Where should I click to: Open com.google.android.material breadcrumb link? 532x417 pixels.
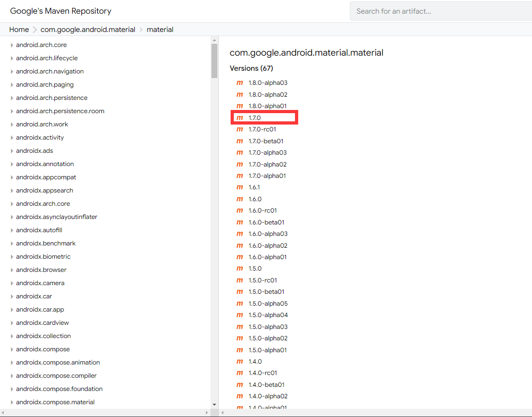88,30
